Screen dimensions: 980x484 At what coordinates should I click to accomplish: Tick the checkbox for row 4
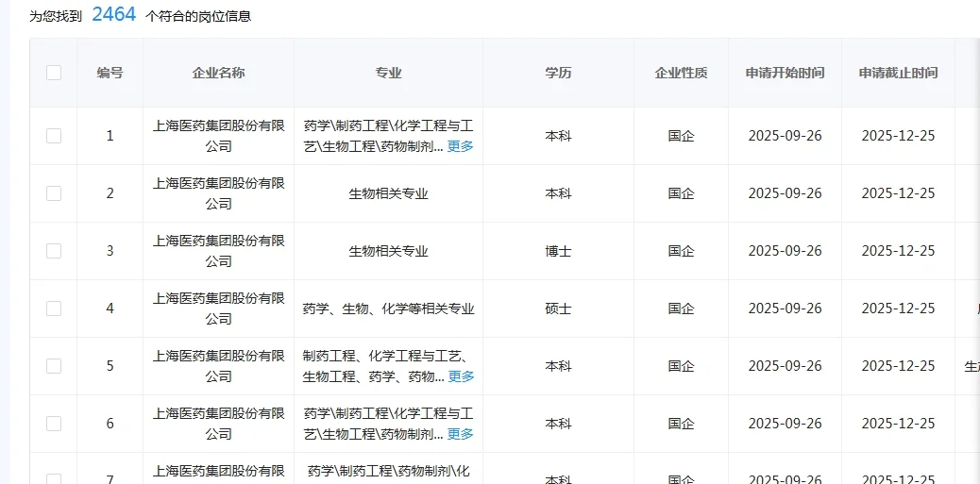click(54, 309)
